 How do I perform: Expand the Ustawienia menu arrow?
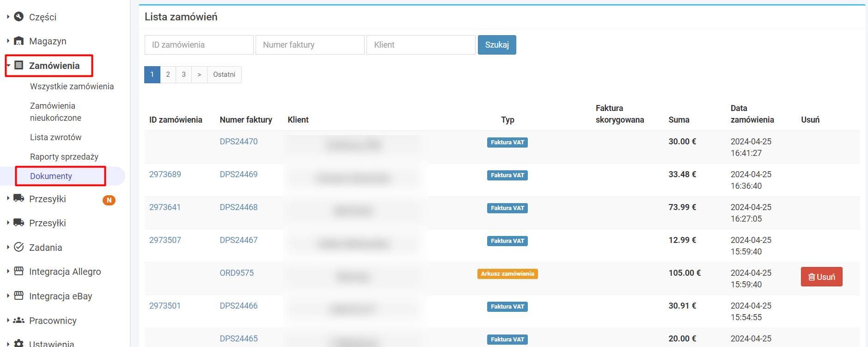pyautogui.click(x=8, y=344)
